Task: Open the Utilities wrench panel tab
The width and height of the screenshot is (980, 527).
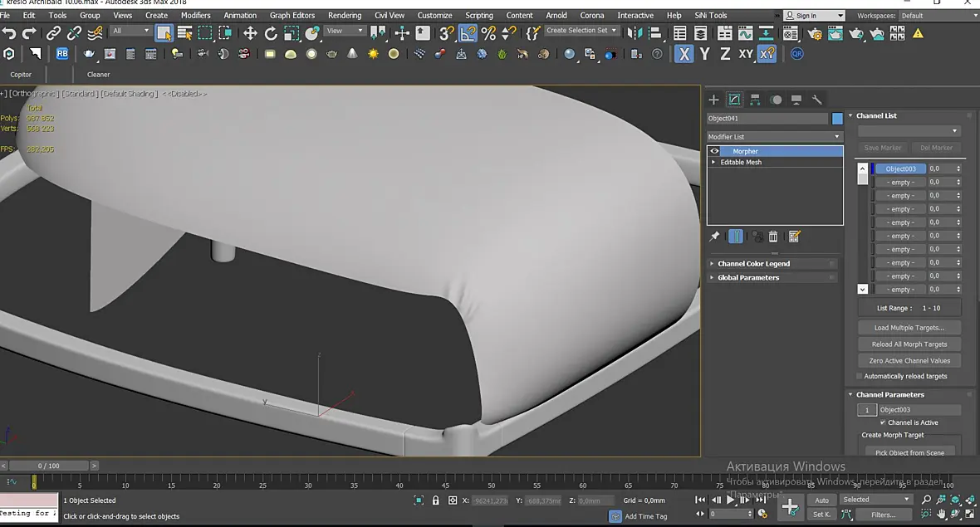Action: point(817,100)
